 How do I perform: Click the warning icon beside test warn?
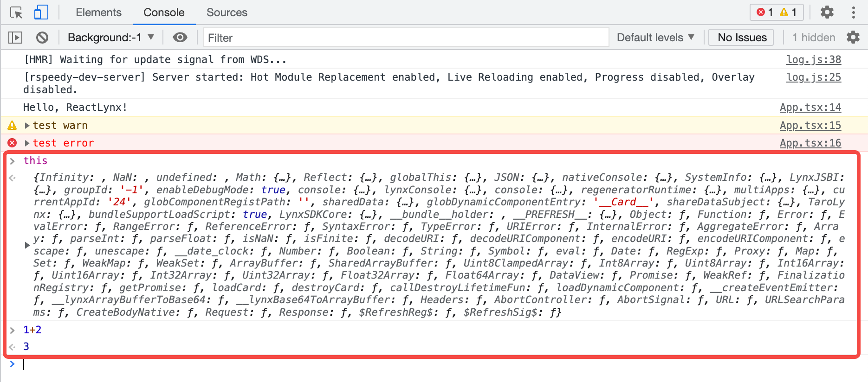13,126
